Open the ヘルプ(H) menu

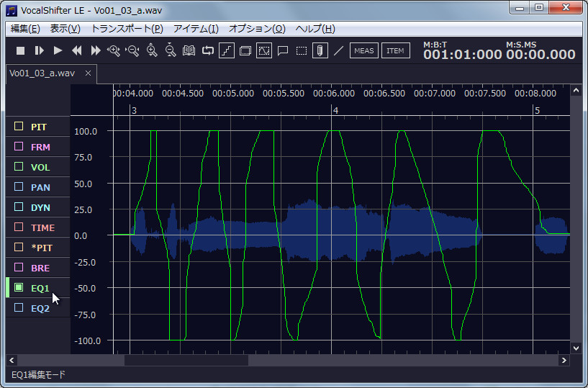click(315, 29)
